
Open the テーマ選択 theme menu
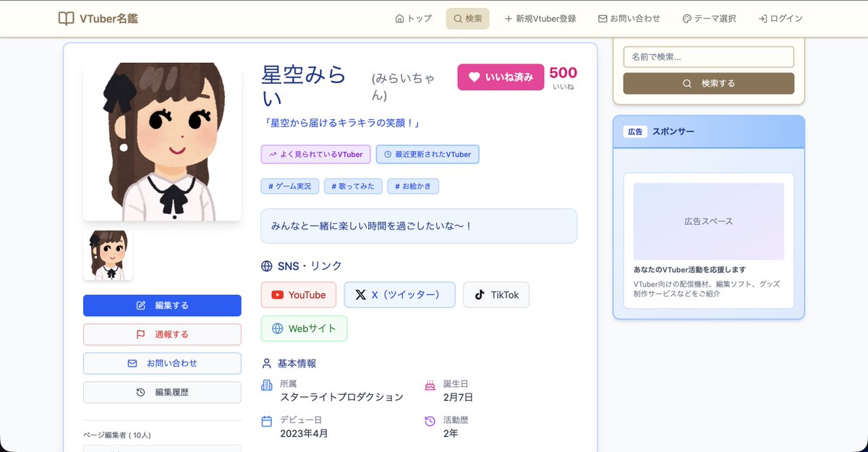pyautogui.click(x=709, y=19)
